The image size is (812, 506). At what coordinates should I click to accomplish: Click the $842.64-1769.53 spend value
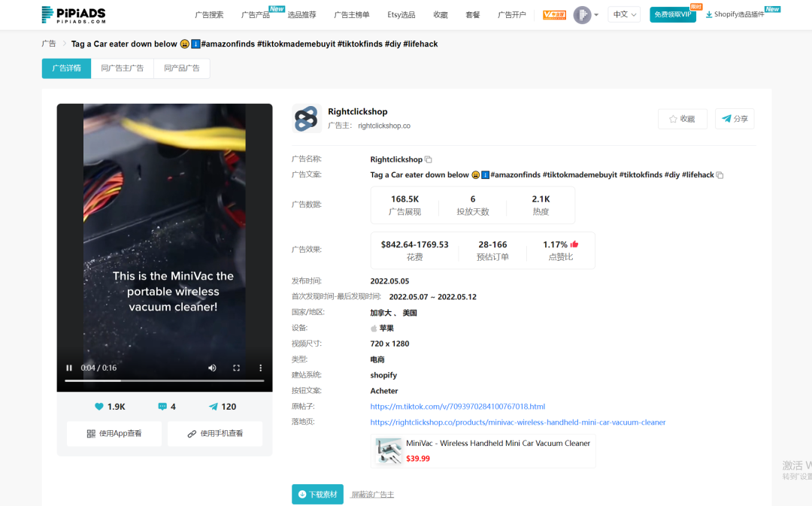point(415,244)
